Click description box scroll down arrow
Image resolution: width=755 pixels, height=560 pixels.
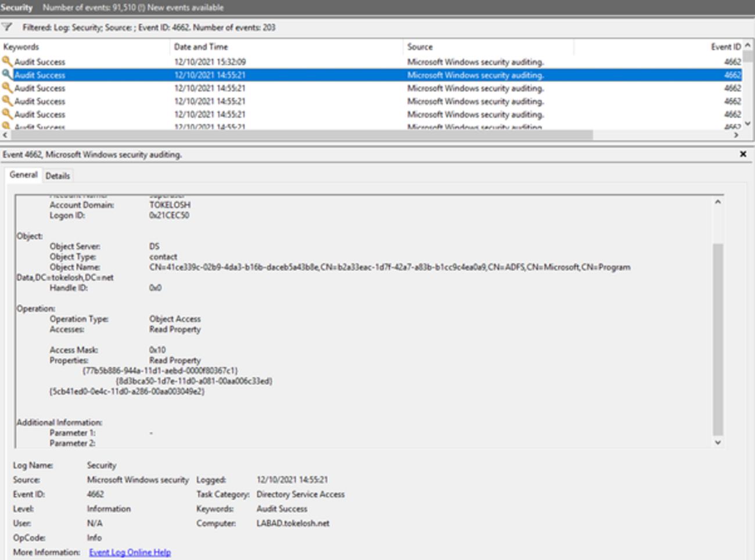click(x=718, y=442)
